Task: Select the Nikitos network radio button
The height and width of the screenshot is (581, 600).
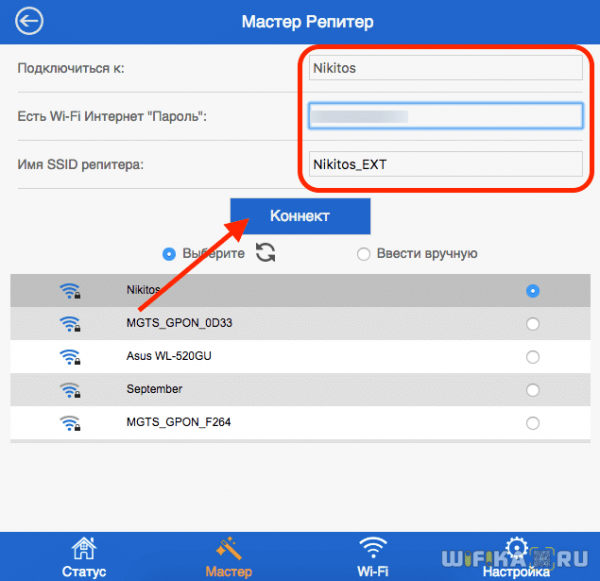Action: point(533,291)
